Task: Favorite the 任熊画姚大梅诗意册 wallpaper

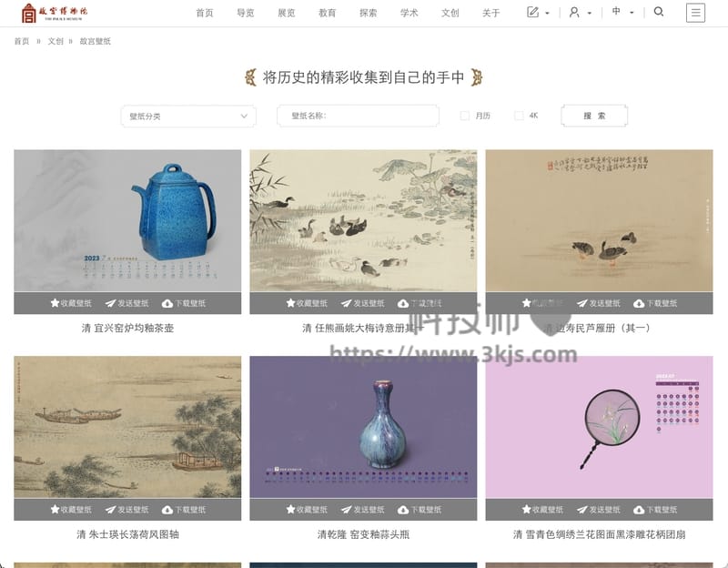Action: 307,303
